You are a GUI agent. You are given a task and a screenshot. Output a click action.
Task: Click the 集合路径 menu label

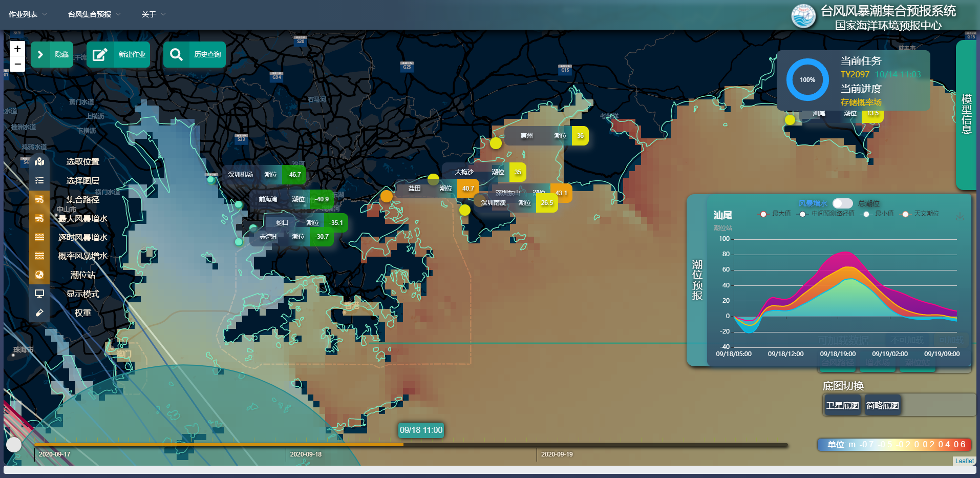click(83, 199)
